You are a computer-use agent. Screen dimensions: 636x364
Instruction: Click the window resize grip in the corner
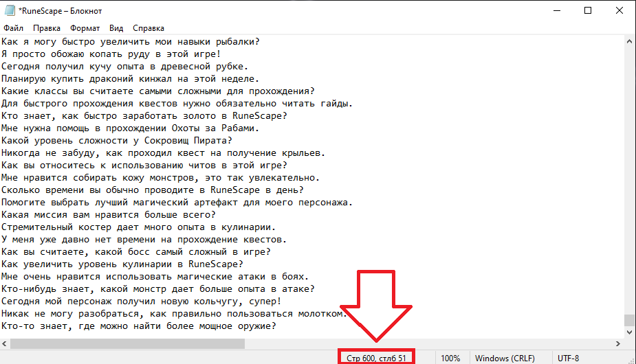click(631, 360)
